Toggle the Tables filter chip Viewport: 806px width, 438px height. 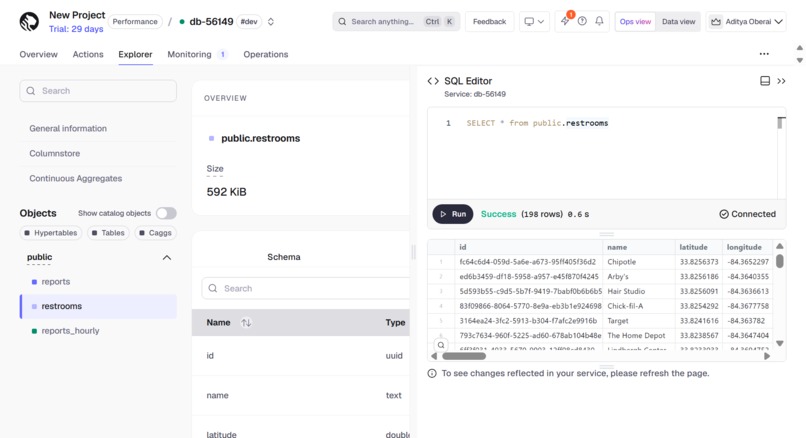pos(108,233)
